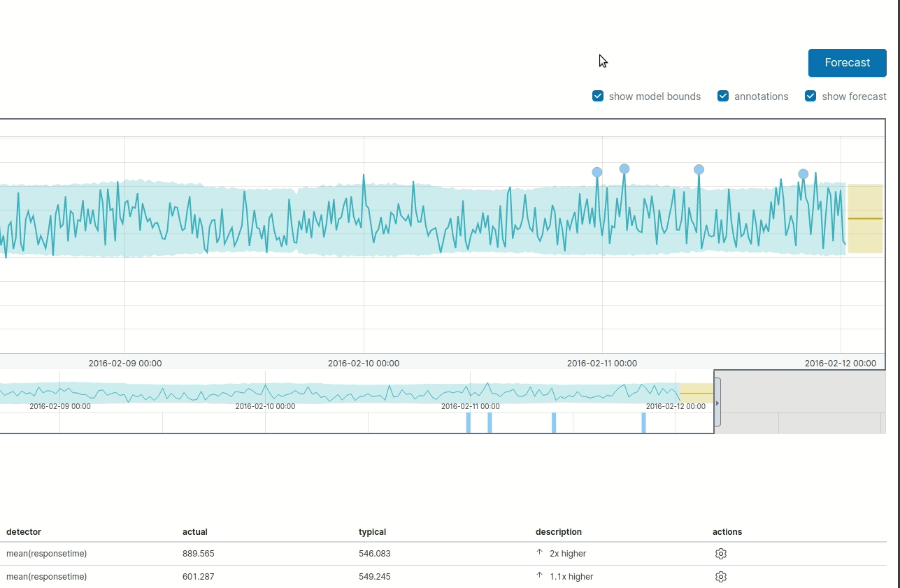This screenshot has height=588, width=900.
Task: Open actions gear for the 1.1x higher anomaly
Action: [x=720, y=576]
